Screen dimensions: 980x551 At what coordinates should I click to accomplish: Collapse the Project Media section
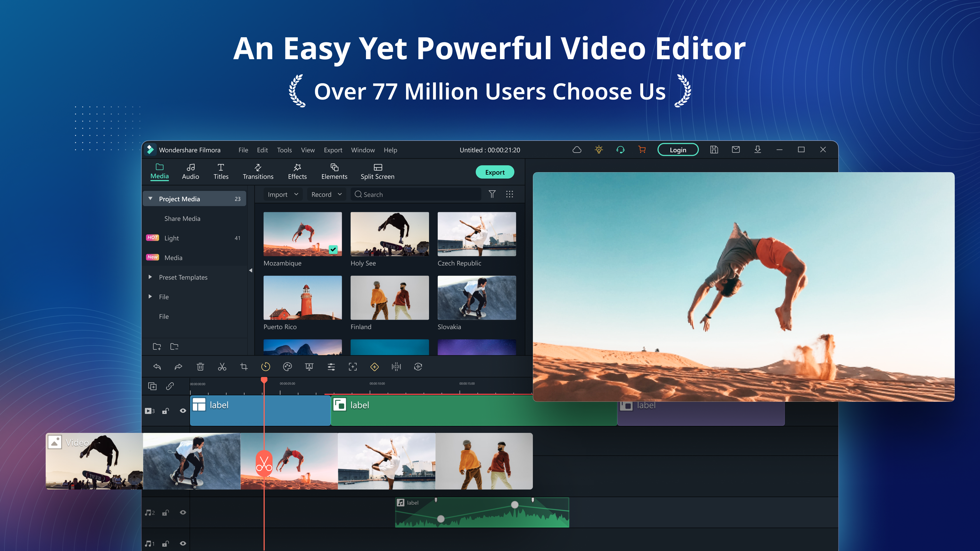coord(151,198)
